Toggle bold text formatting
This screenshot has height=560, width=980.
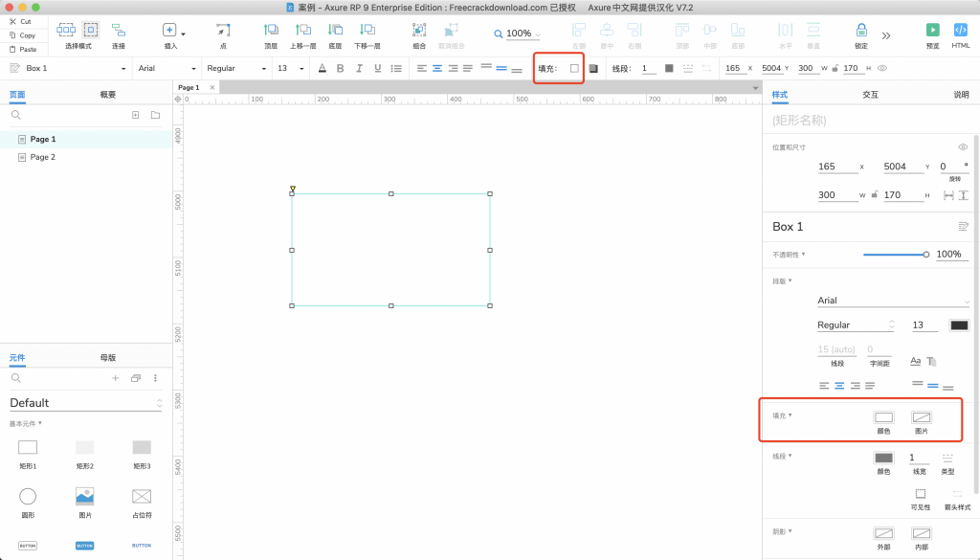pos(341,68)
